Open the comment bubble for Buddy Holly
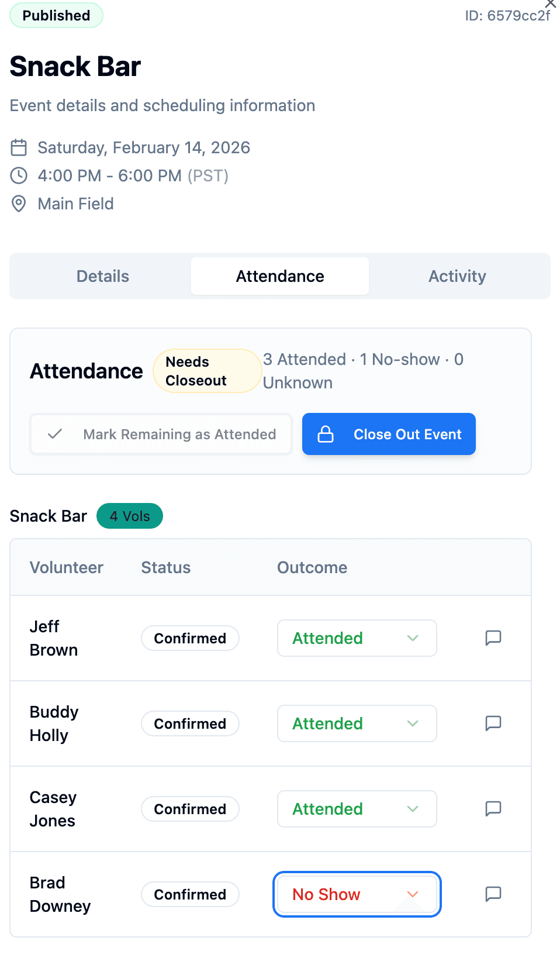This screenshot has height=958, width=560. 493,723
